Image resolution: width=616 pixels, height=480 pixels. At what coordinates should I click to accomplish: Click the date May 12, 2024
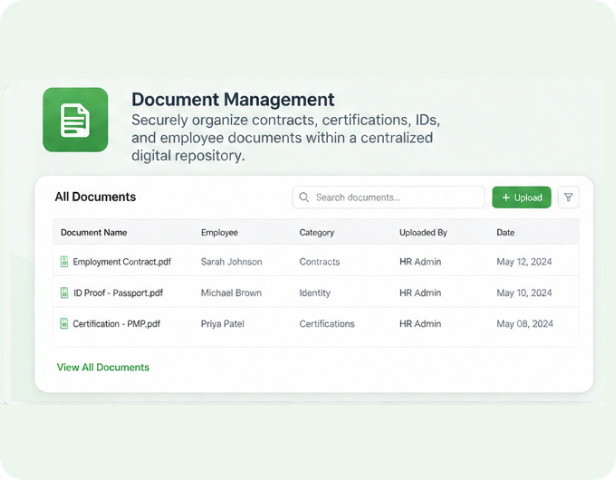(x=524, y=262)
